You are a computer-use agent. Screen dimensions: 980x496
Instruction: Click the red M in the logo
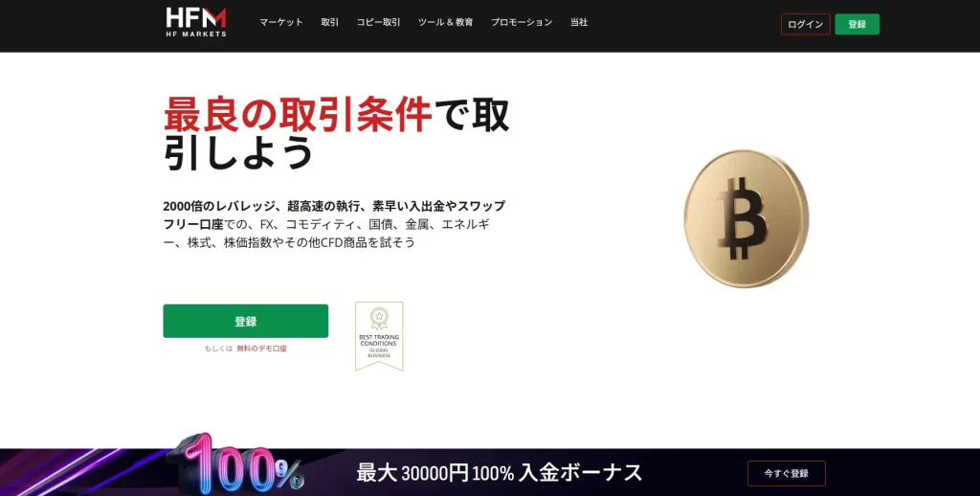click(215, 17)
